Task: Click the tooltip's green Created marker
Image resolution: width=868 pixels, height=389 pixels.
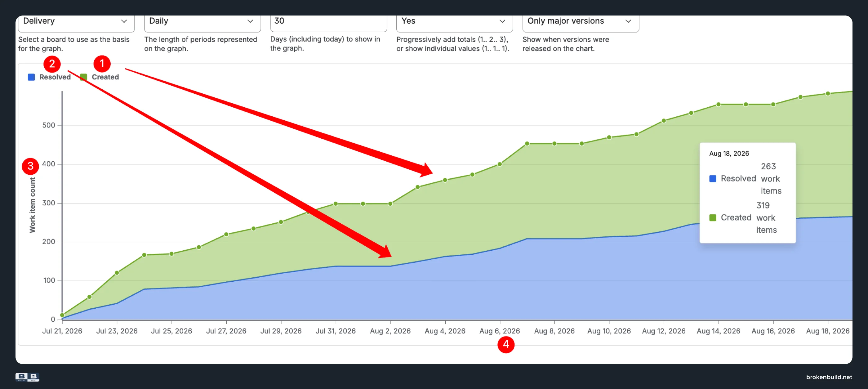Action: coord(713,218)
